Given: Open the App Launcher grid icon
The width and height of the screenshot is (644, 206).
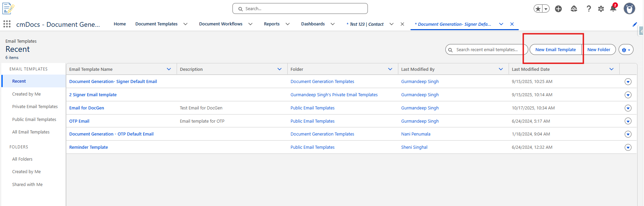Looking at the screenshot, I should 7,24.
